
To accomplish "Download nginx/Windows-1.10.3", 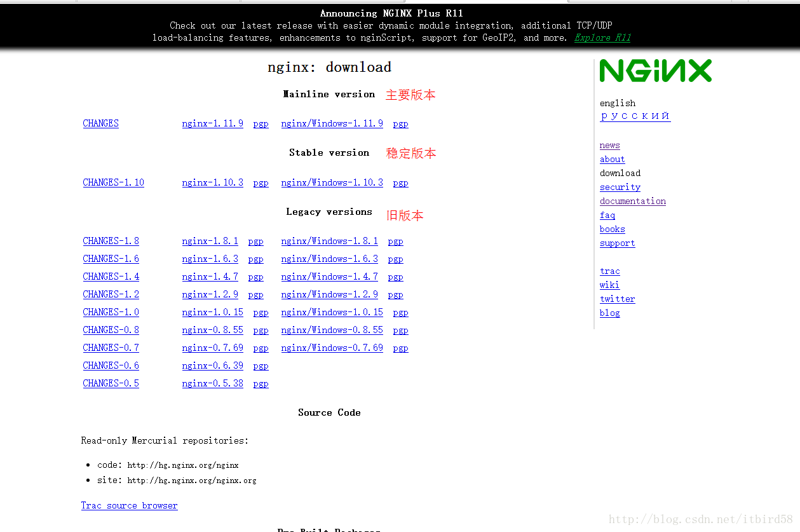I will (x=332, y=182).
